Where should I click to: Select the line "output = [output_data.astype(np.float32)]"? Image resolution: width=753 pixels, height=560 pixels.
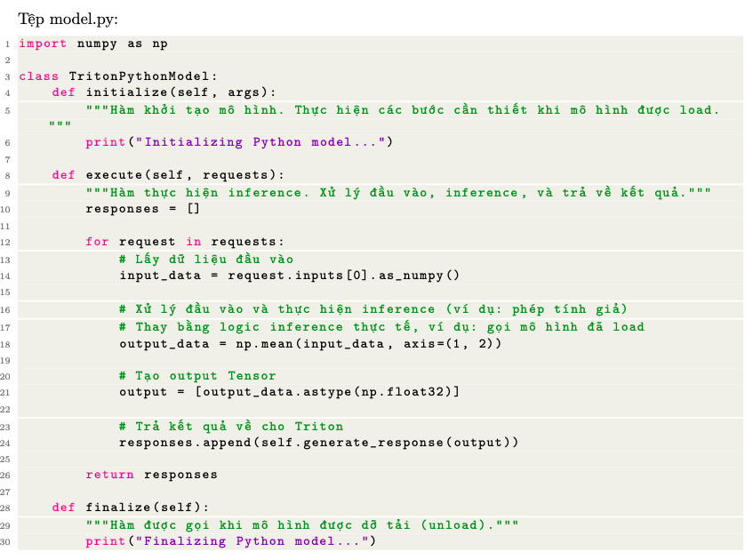tap(290, 392)
